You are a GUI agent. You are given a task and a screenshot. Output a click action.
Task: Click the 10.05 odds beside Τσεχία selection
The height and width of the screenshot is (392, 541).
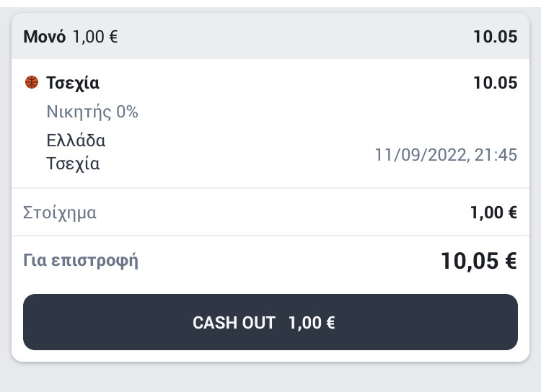pos(495,83)
